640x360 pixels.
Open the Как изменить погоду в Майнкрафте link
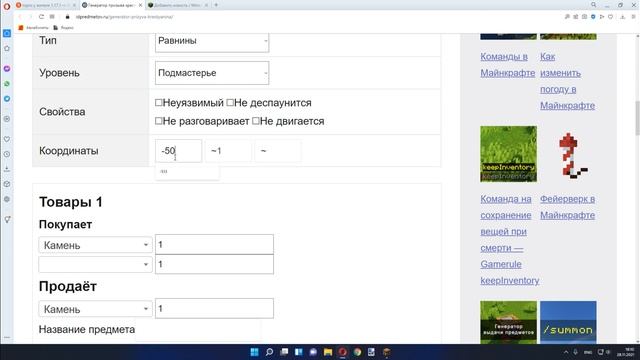pos(567,81)
